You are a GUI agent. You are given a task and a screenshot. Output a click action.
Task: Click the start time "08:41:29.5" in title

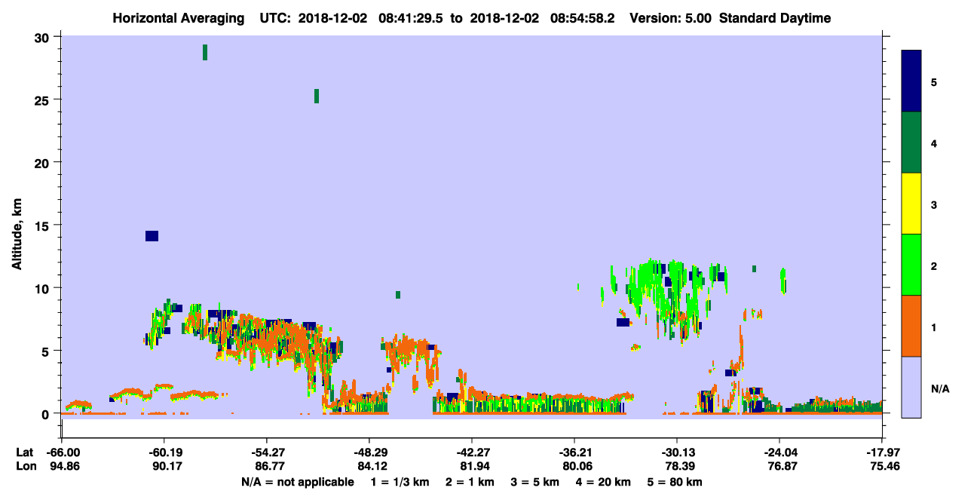[412, 18]
